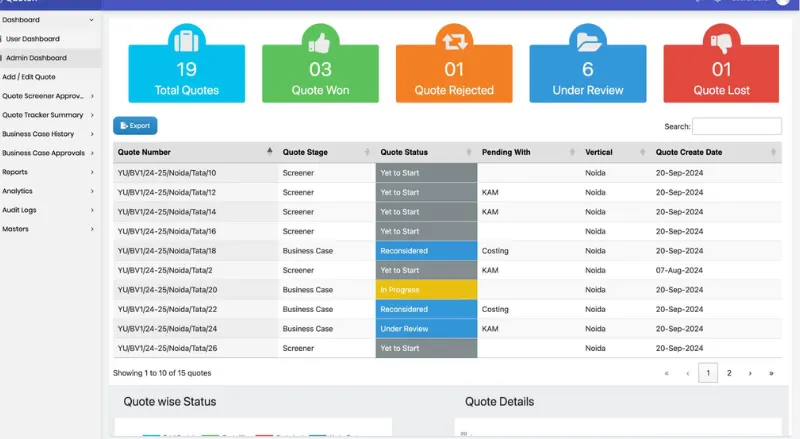Expand Business Case History menu
The height and width of the screenshot is (439, 800).
92,134
